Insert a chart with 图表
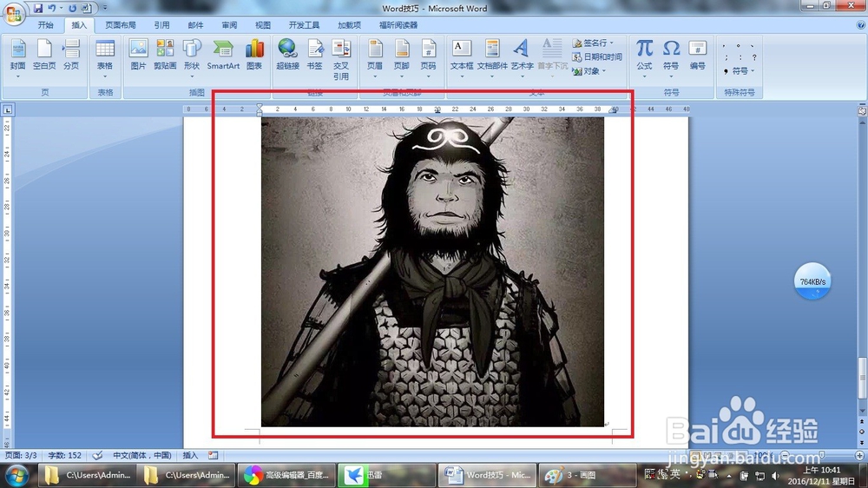868x488 pixels. click(254, 56)
